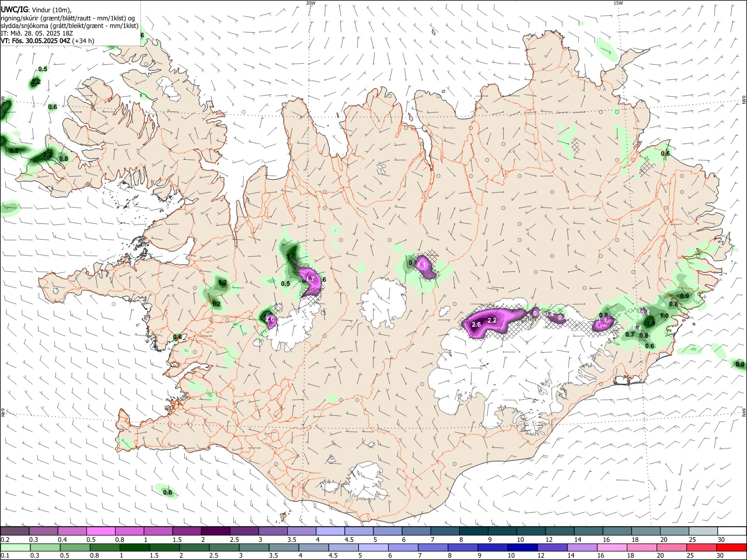
Task: Click the 64N latitude label on right edge
Action: (744, 412)
